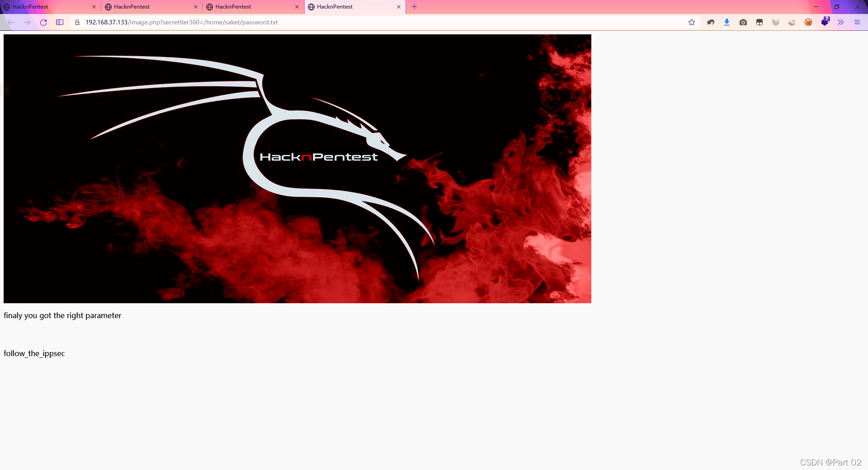Bookmark this page with the star icon
Image resolution: width=868 pixels, height=470 pixels.
click(x=692, y=22)
